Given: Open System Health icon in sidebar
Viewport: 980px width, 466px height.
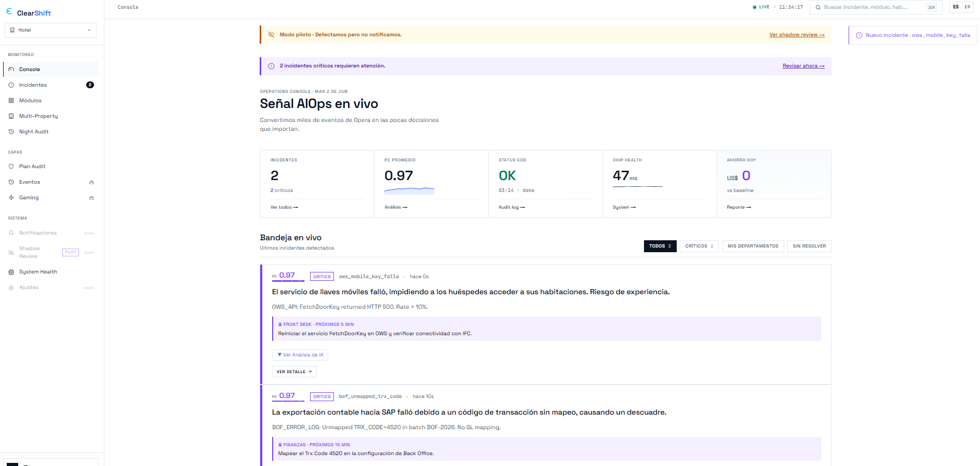Looking at the screenshot, I should [x=11, y=272].
